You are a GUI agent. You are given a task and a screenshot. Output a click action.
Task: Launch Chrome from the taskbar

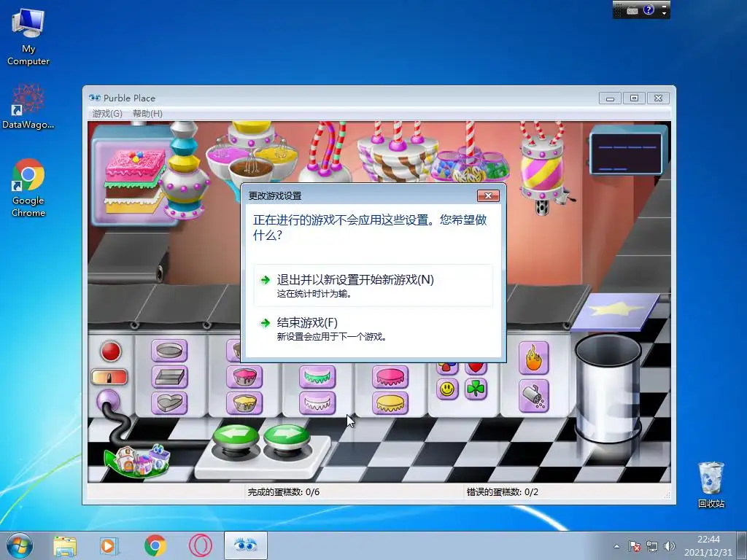pyautogui.click(x=155, y=545)
